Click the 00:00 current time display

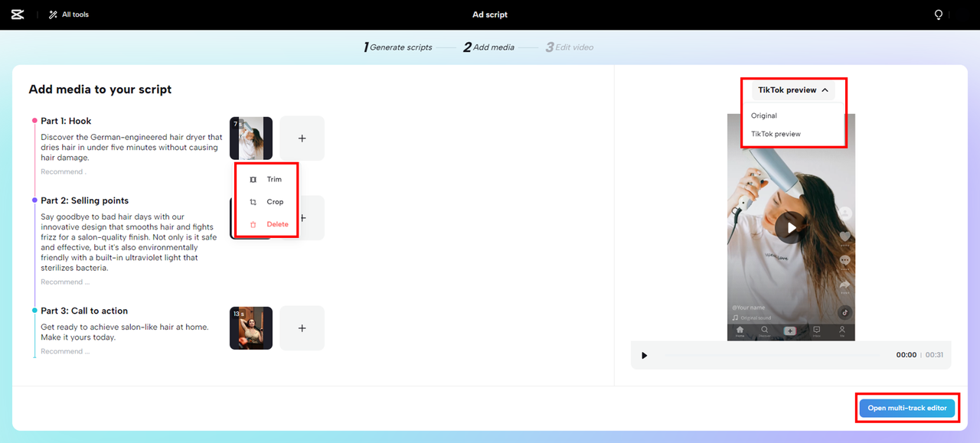[906, 355]
